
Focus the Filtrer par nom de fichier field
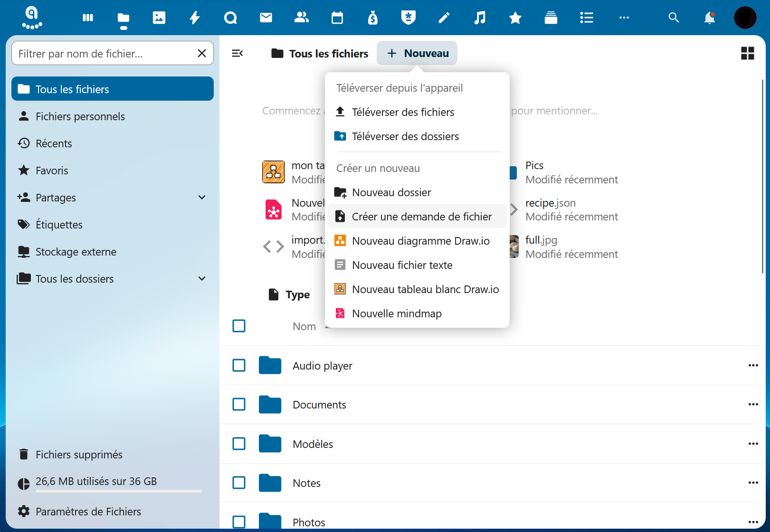(105, 54)
